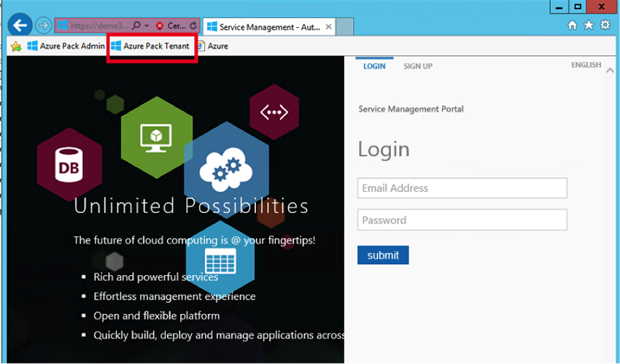Click the Password input field

tap(462, 220)
